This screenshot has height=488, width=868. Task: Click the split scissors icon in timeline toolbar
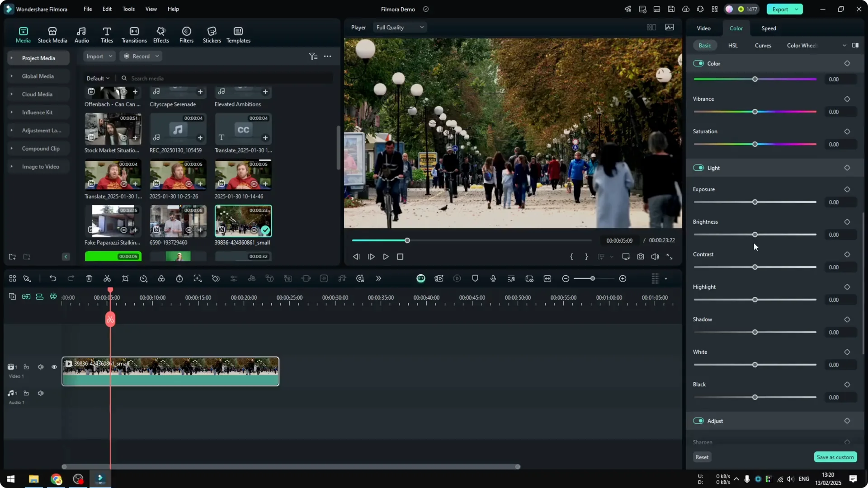tap(107, 279)
